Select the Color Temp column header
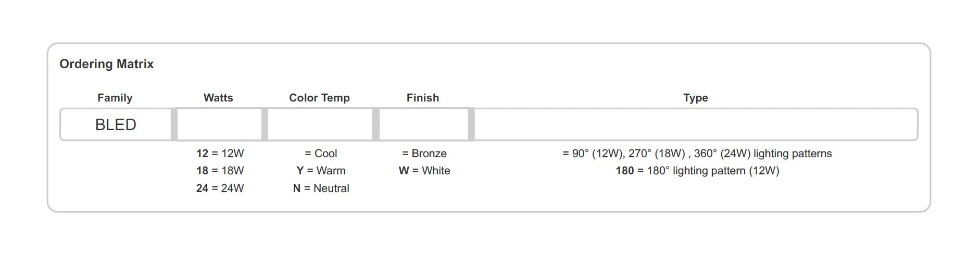Image resolution: width=980 pixels, height=255 pixels. [319, 98]
